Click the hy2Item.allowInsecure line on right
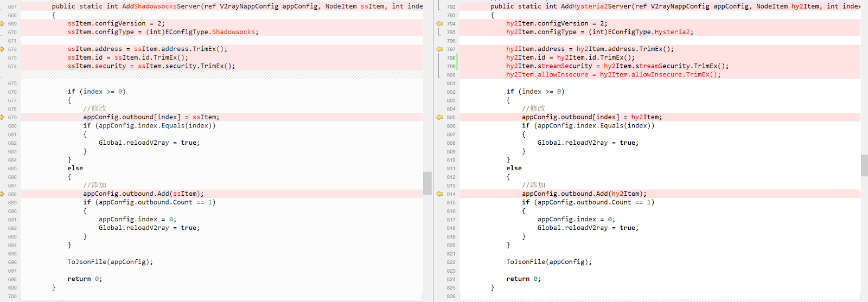The image size is (868, 302). pyautogui.click(x=613, y=75)
